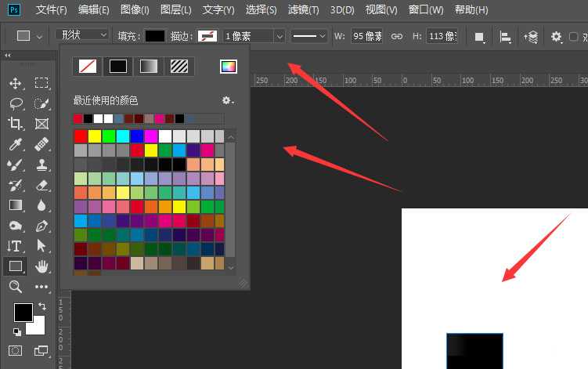Open swatches panel gear settings menu
588x369 pixels.
tap(228, 100)
